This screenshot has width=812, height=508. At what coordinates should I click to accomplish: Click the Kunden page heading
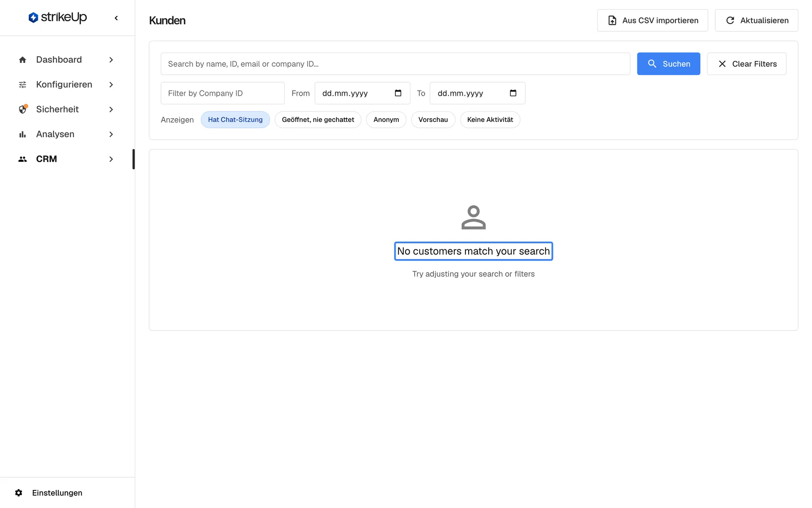pos(167,20)
